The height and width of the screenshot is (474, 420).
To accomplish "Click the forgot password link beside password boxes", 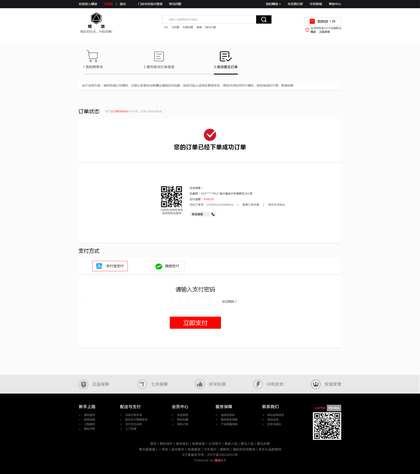I will [229, 302].
